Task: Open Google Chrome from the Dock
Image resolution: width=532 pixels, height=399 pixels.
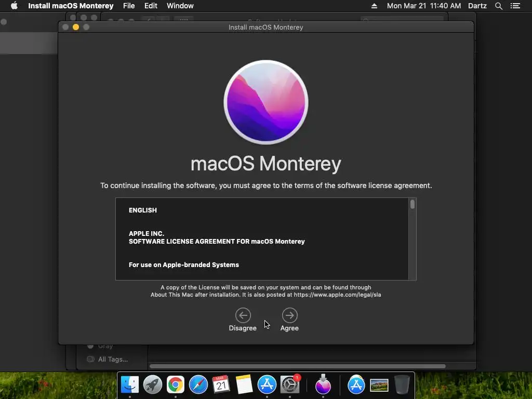Action: pyautogui.click(x=176, y=385)
